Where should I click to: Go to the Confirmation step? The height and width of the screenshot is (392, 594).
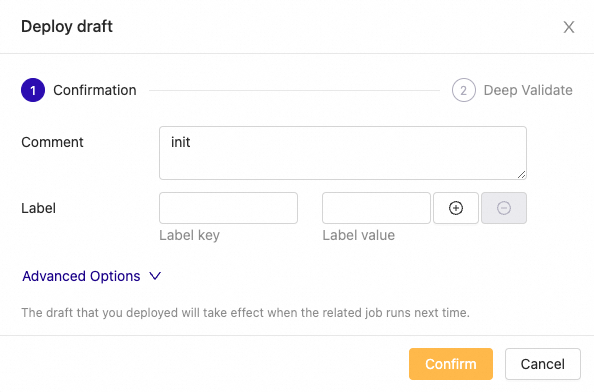tap(95, 90)
